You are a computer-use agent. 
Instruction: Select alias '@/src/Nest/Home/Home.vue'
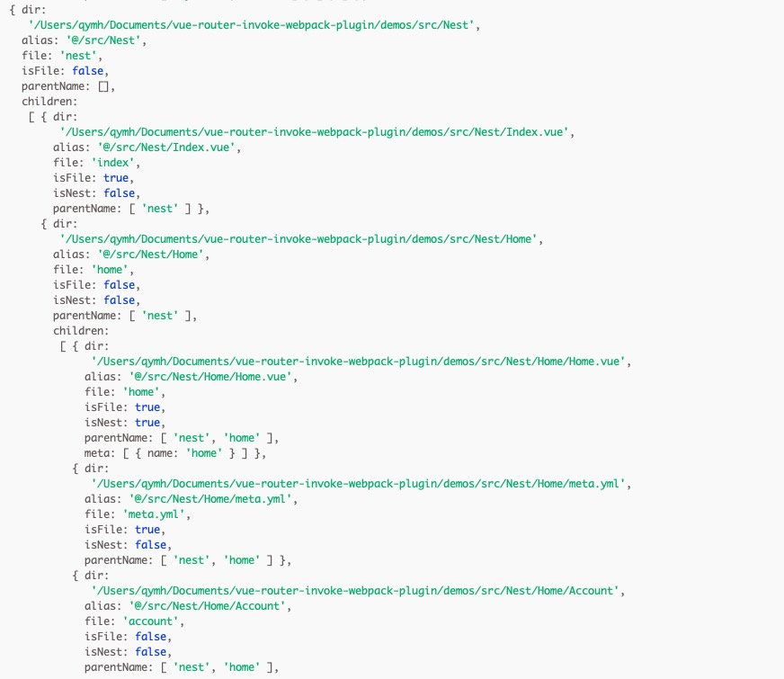point(210,377)
